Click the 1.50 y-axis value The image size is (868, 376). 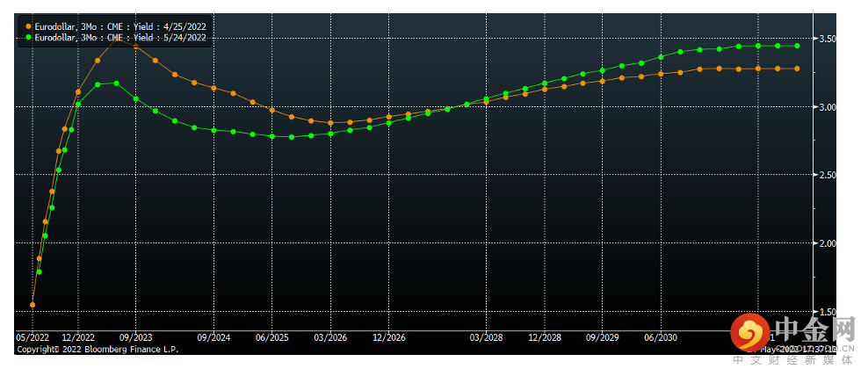pos(828,312)
